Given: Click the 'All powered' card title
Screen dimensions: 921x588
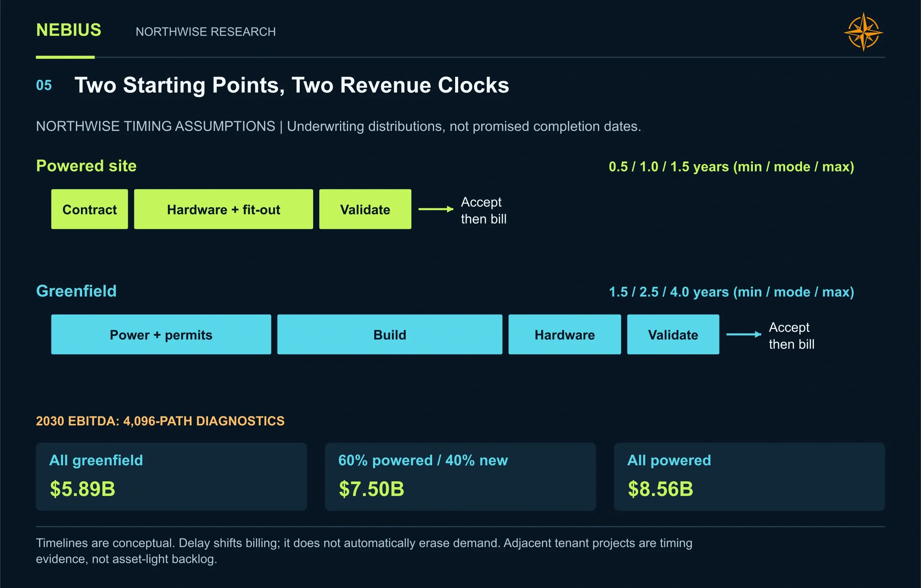Looking at the screenshot, I should (x=669, y=460).
